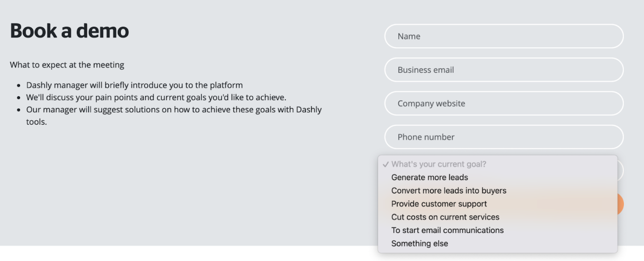
Task: Click the checkmark beside the current goal placeholder
Action: point(385,164)
